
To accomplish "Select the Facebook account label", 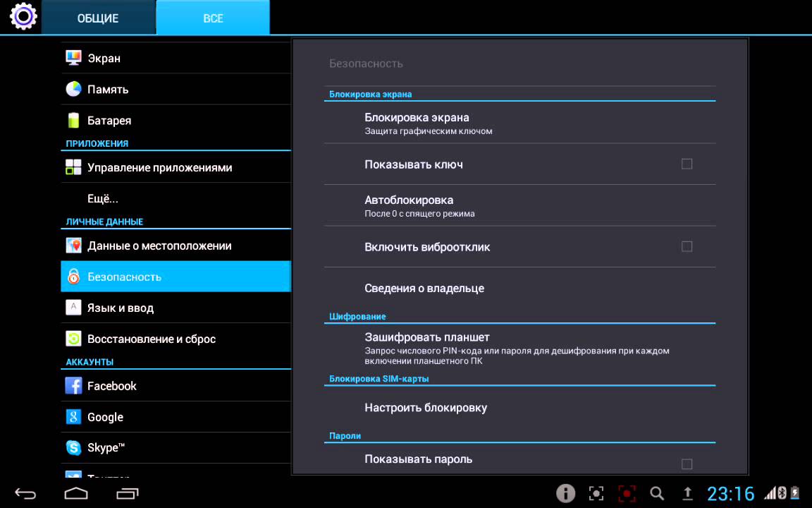I will coord(112,386).
